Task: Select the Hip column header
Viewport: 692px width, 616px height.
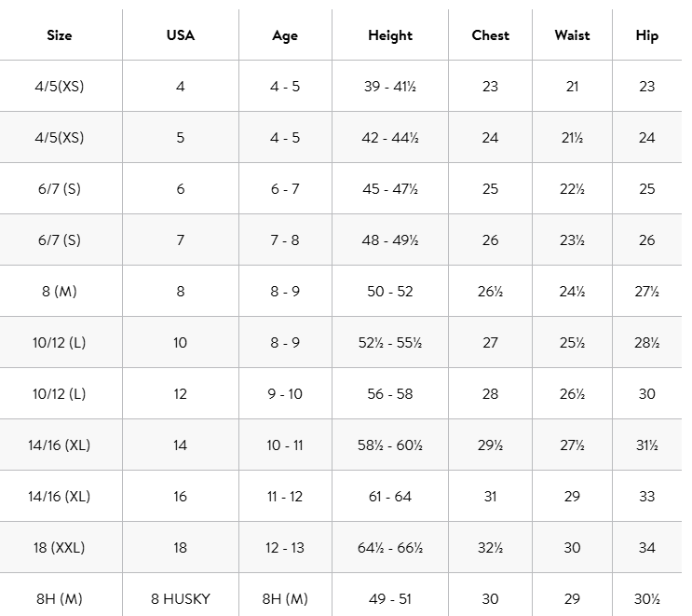Action: click(x=646, y=35)
